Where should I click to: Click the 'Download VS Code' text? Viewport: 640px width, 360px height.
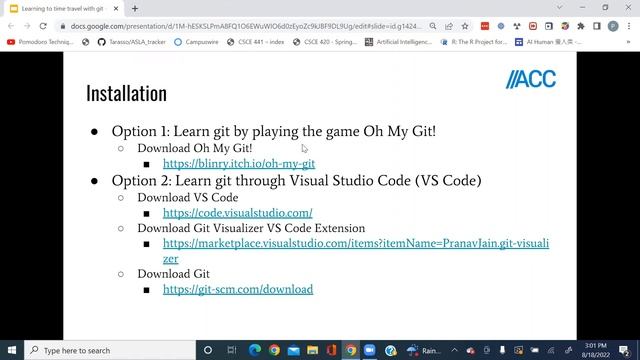(188, 198)
